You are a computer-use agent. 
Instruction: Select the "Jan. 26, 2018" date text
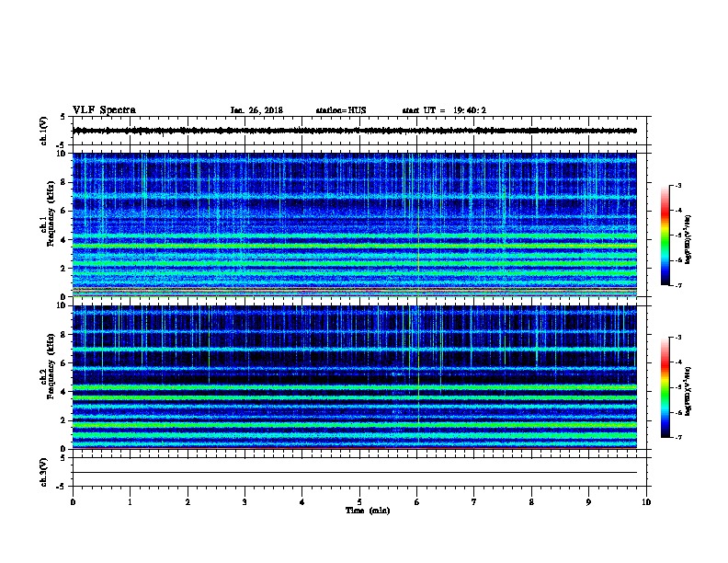click(x=256, y=110)
